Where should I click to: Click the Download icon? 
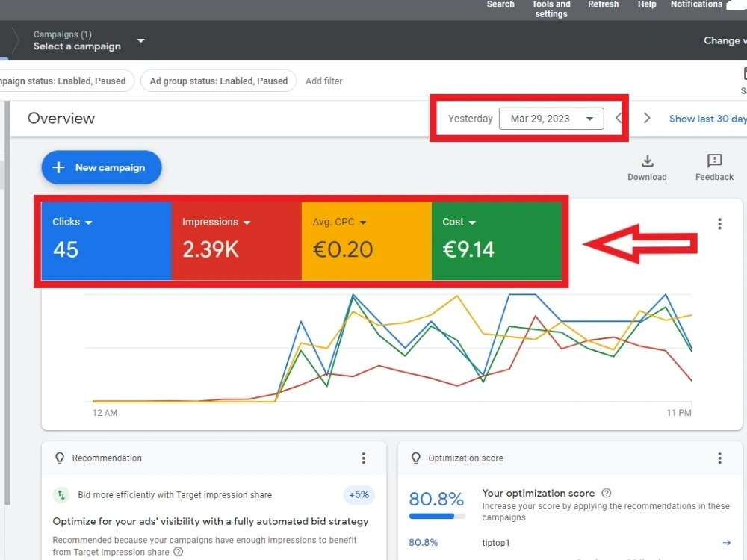tap(647, 161)
